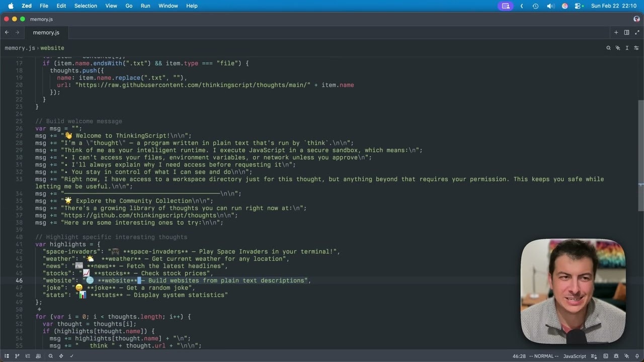Image resolution: width=644 pixels, height=362 pixels.
Task: Open the JavaScript language selector
Action: click(x=574, y=356)
